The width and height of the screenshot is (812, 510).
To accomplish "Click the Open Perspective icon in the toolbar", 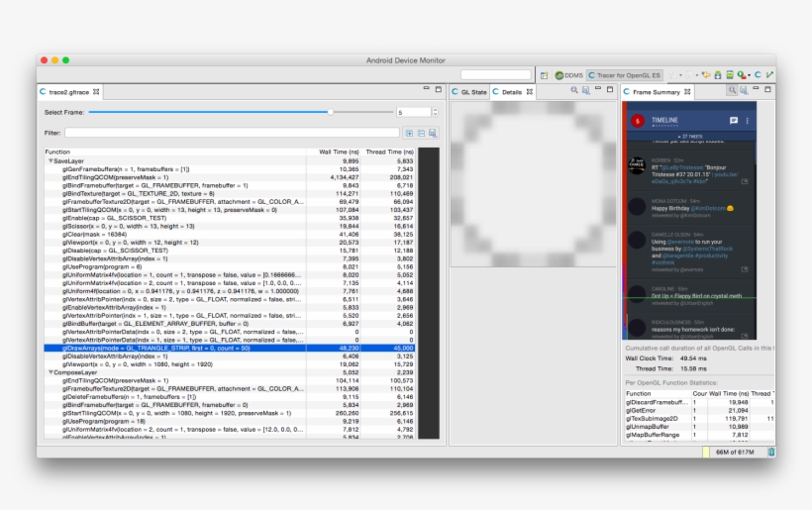I will tap(544, 75).
